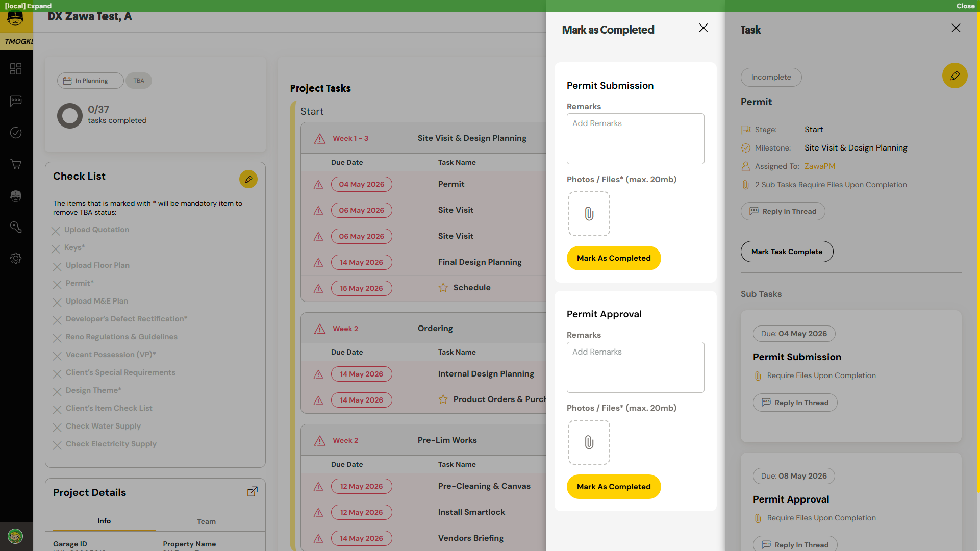This screenshot has width=980, height=551.
Task: Open the ZawaPM assignee link
Action: [x=820, y=166]
